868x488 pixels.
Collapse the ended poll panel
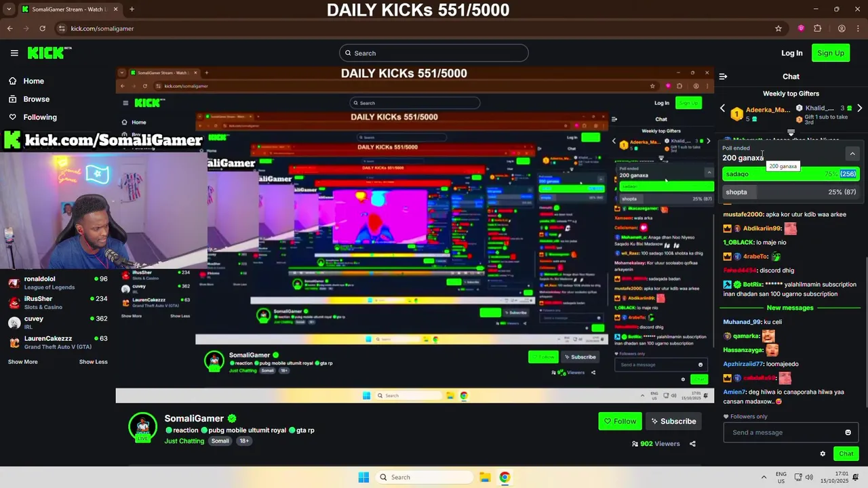[x=852, y=153]
